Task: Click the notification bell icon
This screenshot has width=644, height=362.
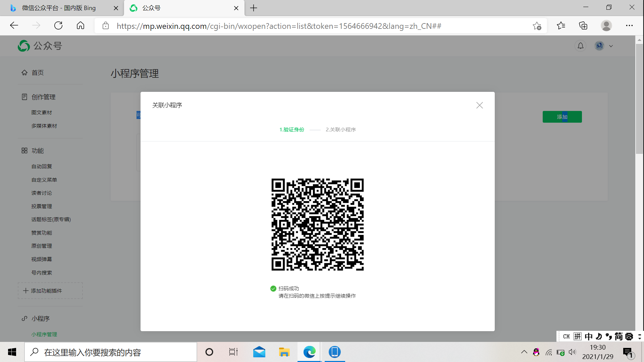Action: [580, 46]
